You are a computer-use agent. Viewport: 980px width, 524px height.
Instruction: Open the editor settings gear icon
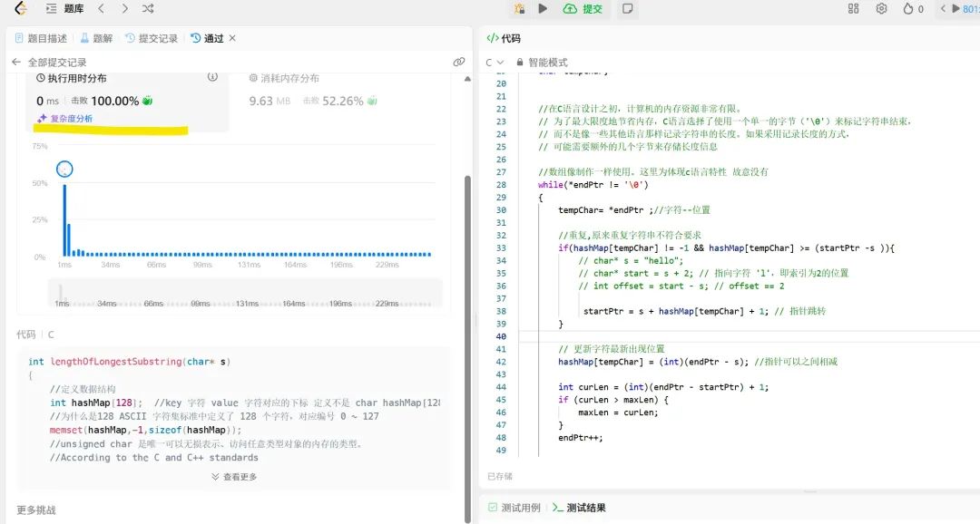coord(880,8)
